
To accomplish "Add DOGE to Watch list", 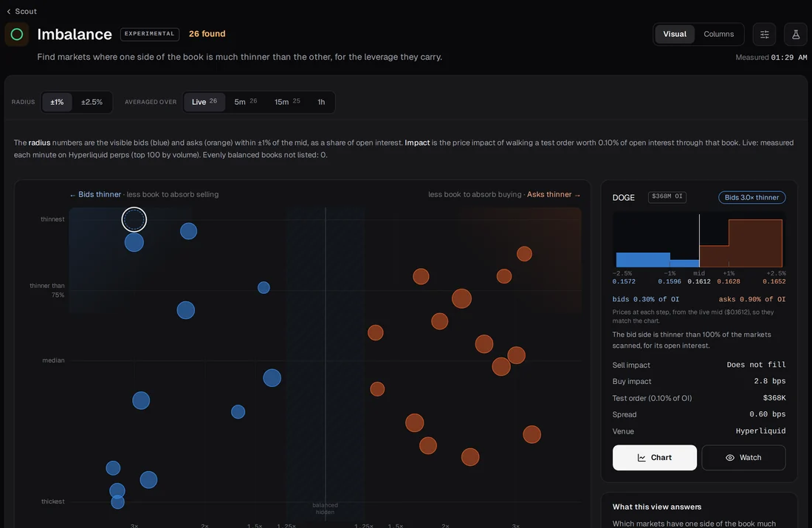I will point(743,458).
